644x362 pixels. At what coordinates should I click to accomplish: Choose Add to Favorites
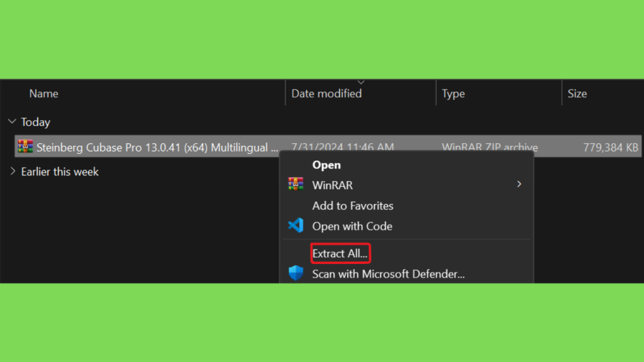pos(352,206)
